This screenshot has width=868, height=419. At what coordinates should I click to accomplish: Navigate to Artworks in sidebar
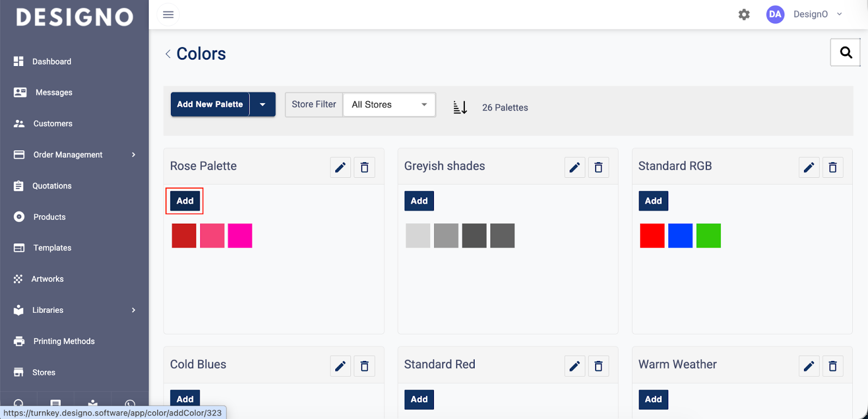[x=48, y=279]
